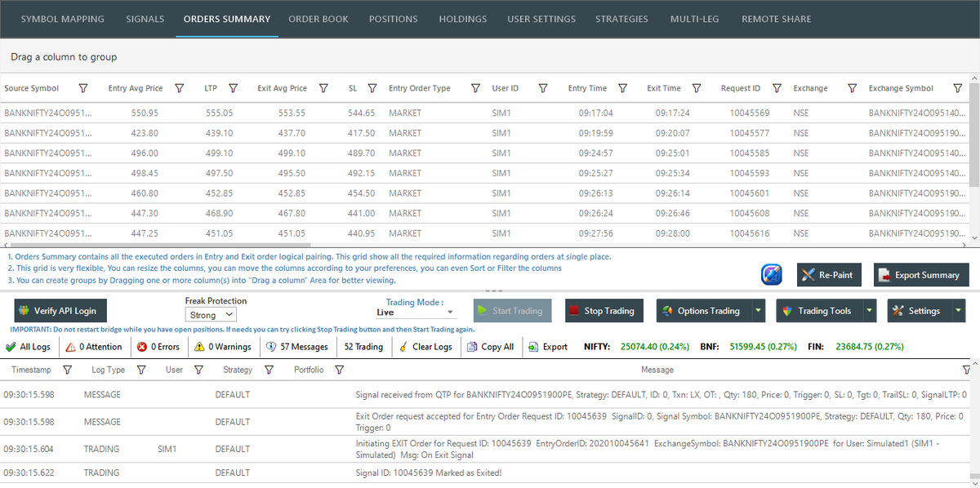Expand Trading Tools dropdown arrow
This screenshot has height=488, width=980.
[x=870, y=311]
